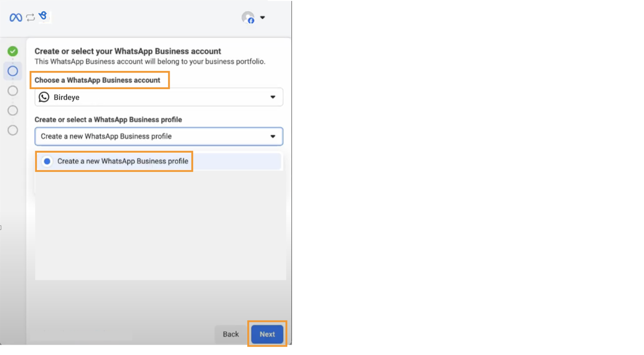Image resolution: width=644 pixels, height=355 pixels.
Task: Click the 'Choose a WhatsApp Business account' label
Action: [97, 80]
